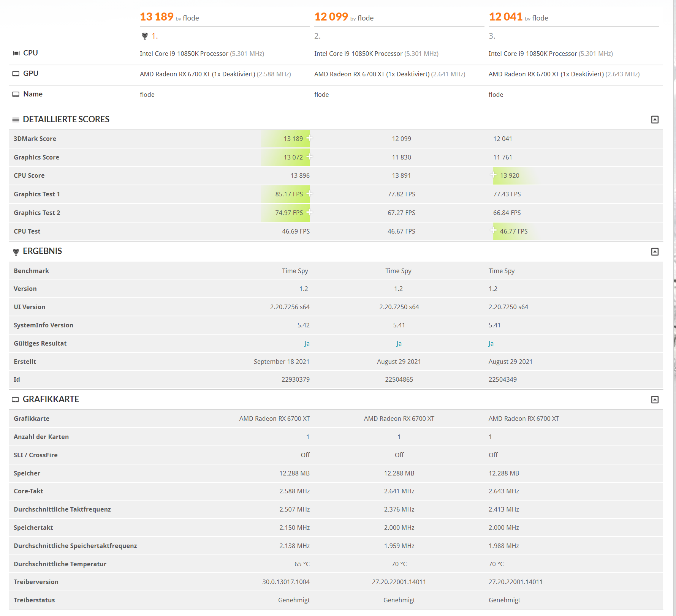Click the Ergebnis trophy icon
Screen dimensions: 676x616
coord(16,252)
